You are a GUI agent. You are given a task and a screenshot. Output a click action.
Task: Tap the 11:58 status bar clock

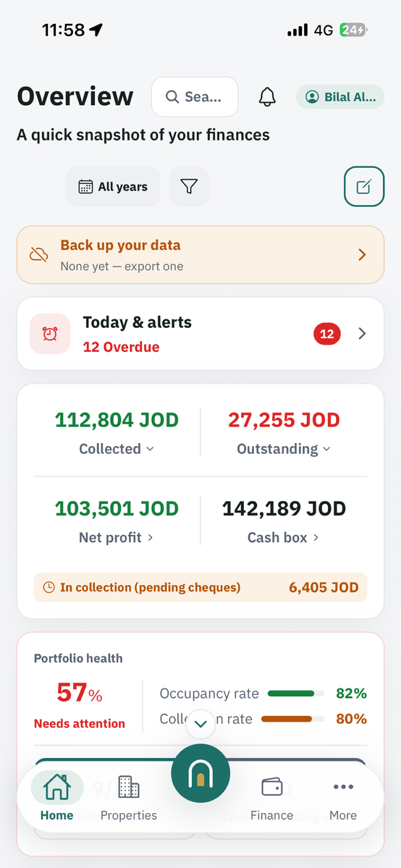click(x=64, y=30)
